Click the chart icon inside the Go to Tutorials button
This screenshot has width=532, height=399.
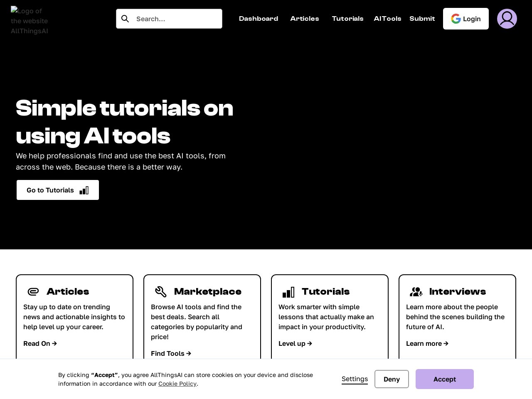[x=84, y=190]
